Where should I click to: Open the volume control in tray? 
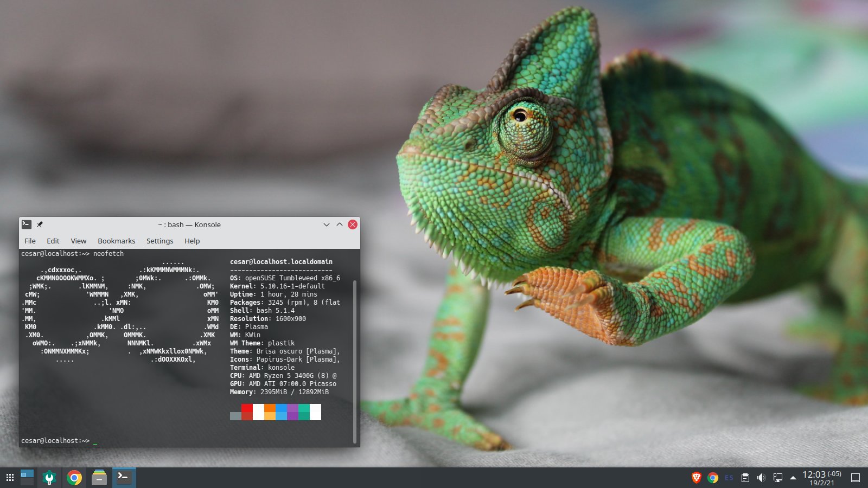click(x=761, y=478)
